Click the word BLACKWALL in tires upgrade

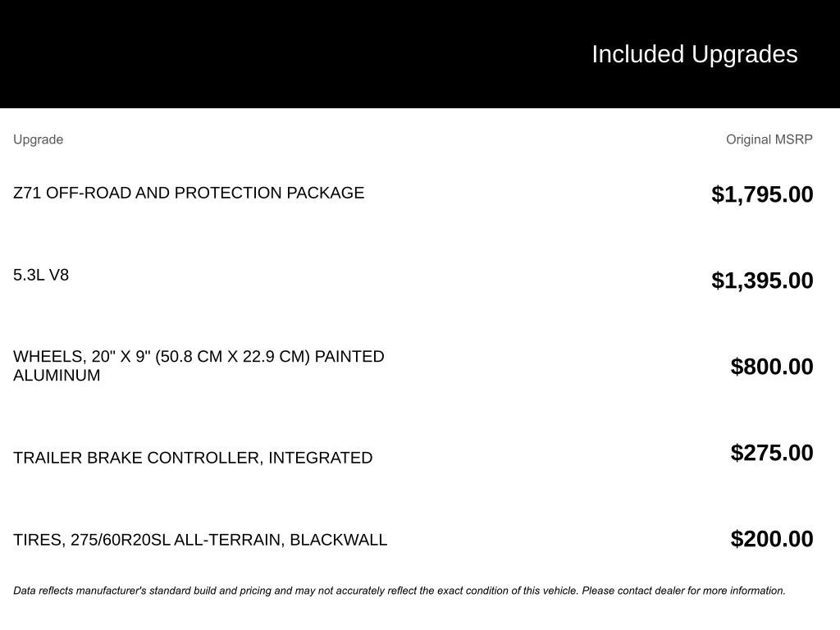pyautogui.click(x=338, y=540)
